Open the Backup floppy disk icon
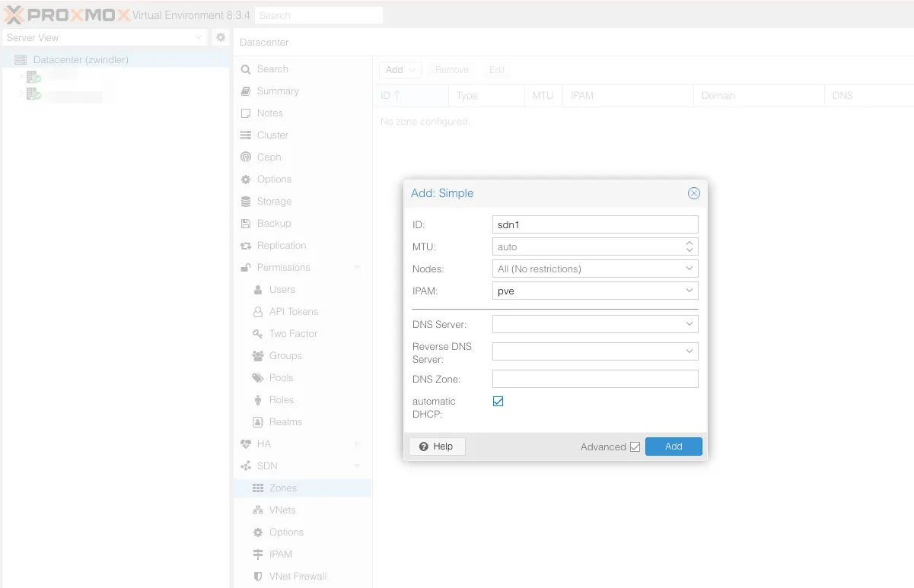 point(246,224)
